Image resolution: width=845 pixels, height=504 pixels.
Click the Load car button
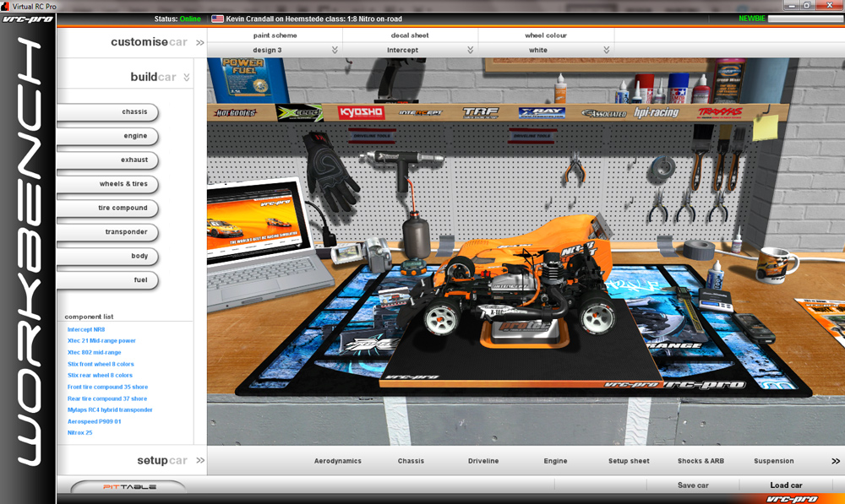786,485
